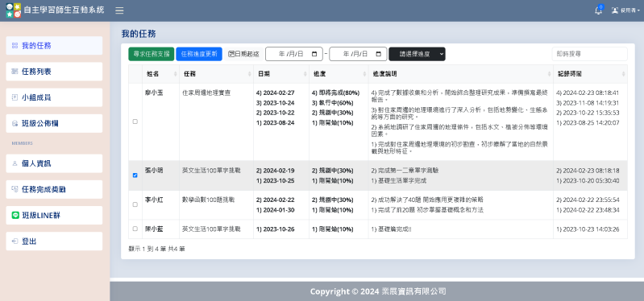644x301 pixels.
Task: Click progress 3) 執行中(60%)
Action: pos(332,103)
